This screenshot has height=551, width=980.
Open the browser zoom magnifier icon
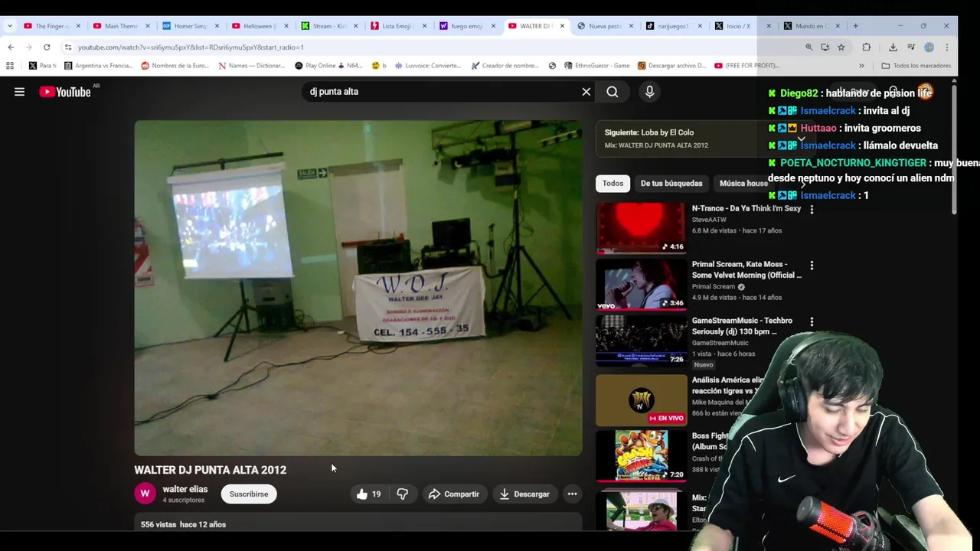808,47
